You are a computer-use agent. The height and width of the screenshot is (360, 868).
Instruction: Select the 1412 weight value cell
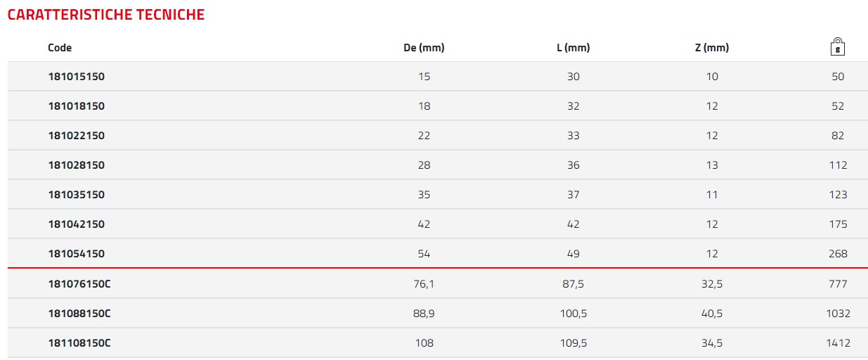838,343
